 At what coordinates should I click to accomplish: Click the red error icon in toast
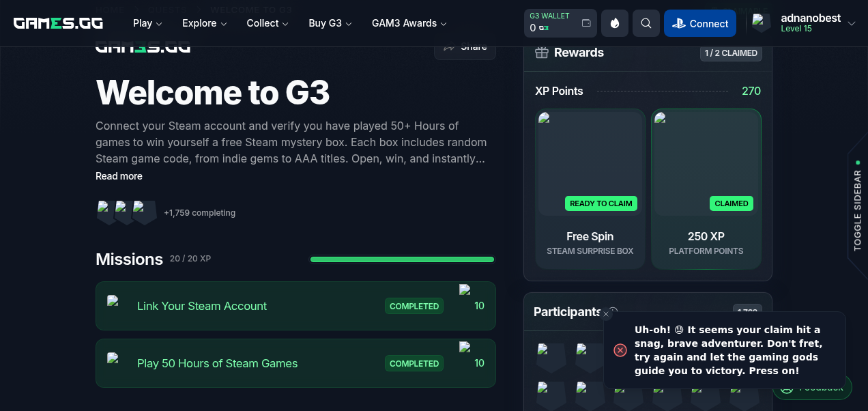pos(620,350)
